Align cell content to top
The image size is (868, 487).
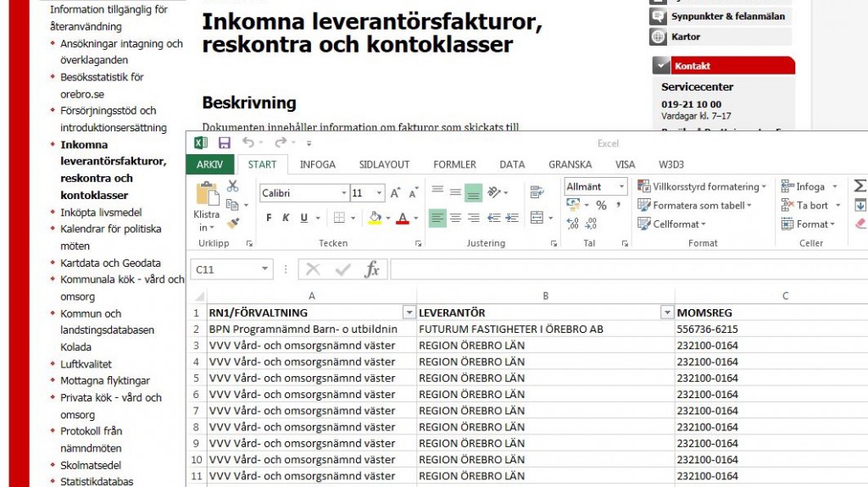tap(437, 191)
